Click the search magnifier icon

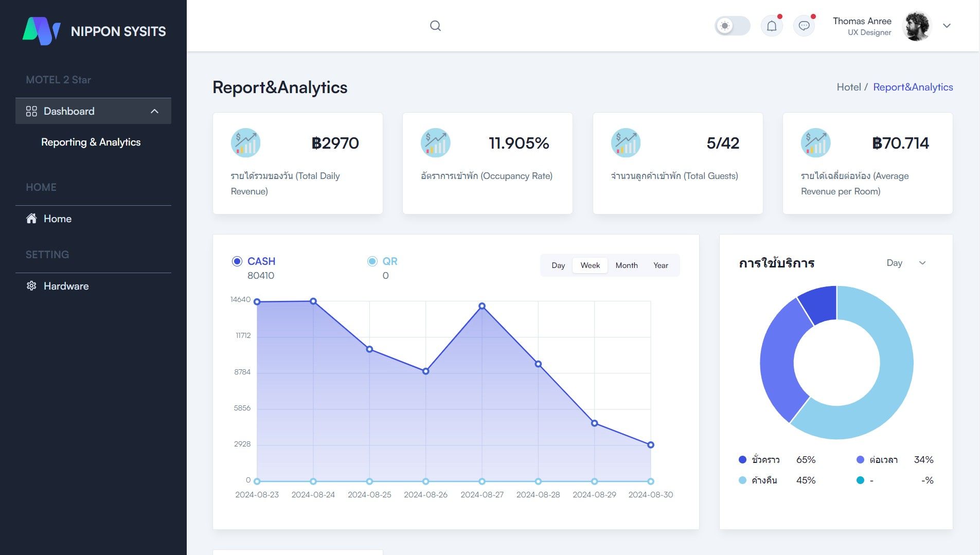point(435,26)
